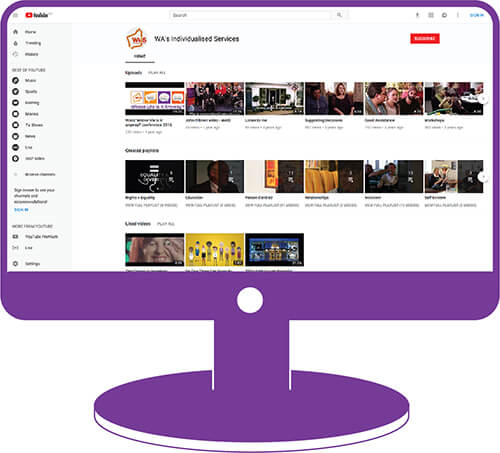The height and width of the screenshot is (453, 500).
Task: Click the Trending flame icon
Action: pyautogui.click(x=15, y=43)
